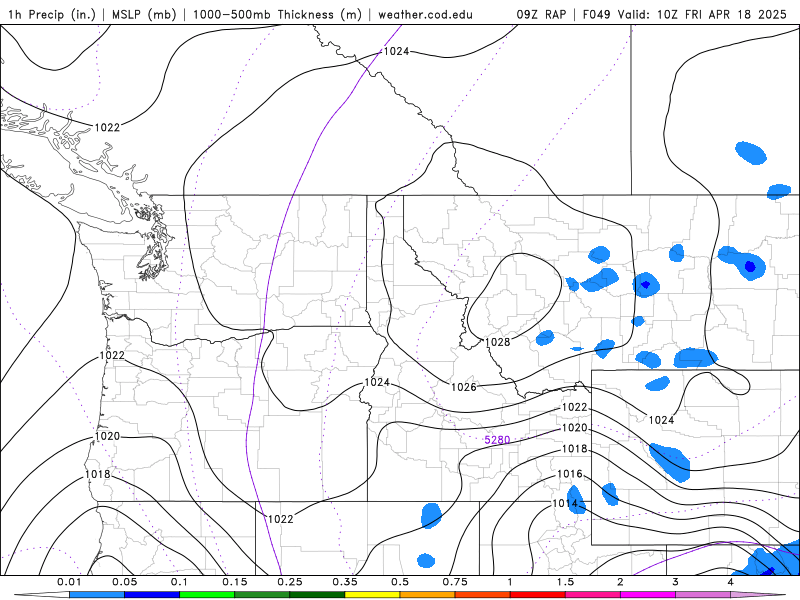Pick the orange 0.5–0.75 legend swatch
The width and height of the screenshot is (800, 600).
[x=428, y=595]
